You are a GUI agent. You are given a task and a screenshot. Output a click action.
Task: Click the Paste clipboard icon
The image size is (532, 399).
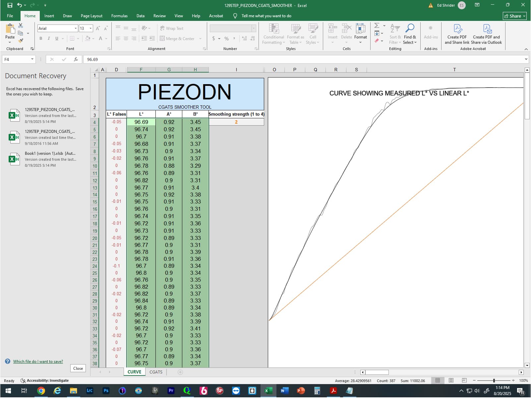pyautogui.click(x=10, y=29)
